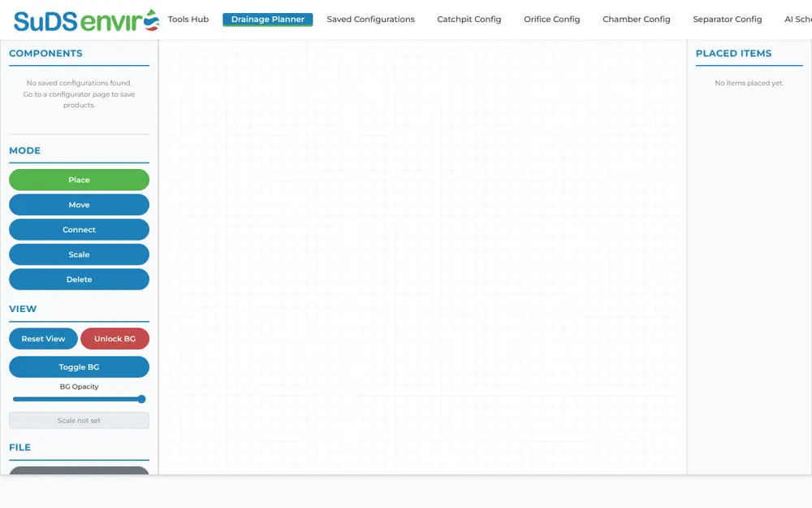Switch to Scale mode
Screen dimensions: 812x508
point(80,254)
